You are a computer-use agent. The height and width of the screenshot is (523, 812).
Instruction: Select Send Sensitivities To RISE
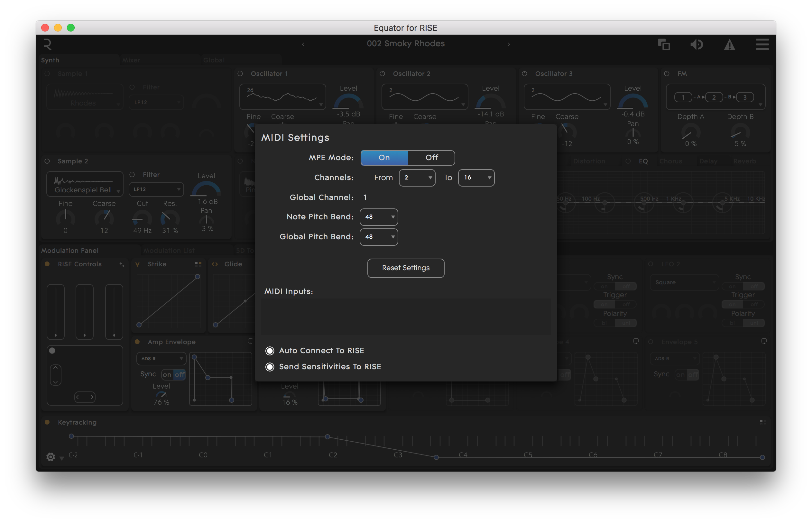[269, 367]
